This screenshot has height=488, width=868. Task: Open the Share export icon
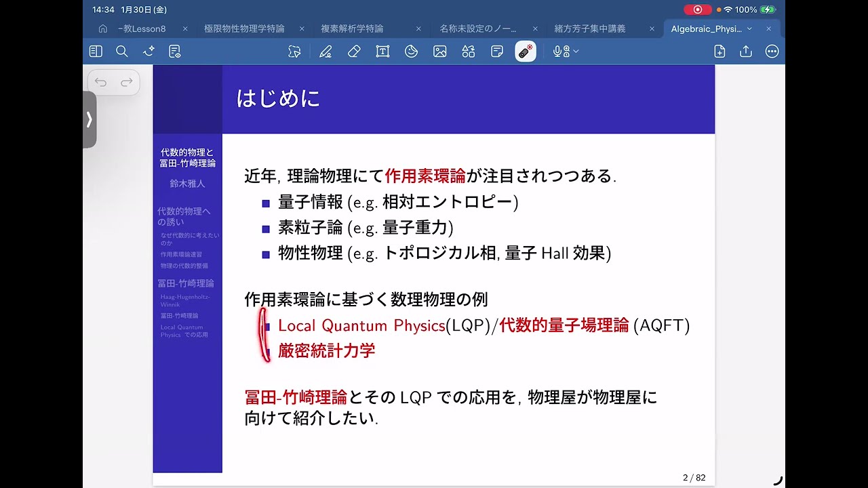coord(746,52)
